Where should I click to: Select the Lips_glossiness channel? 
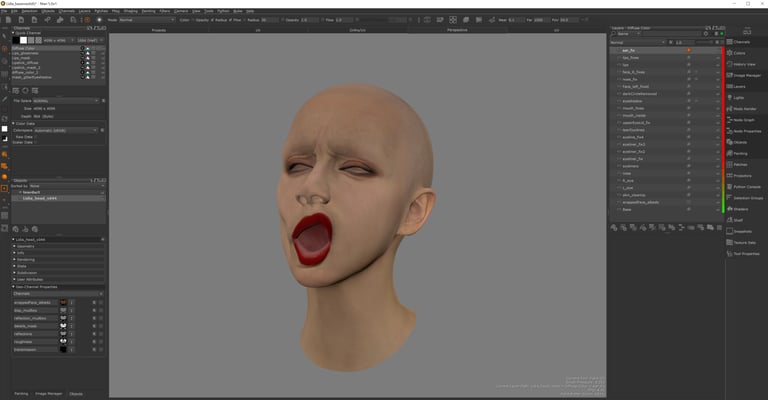(x=32, y=53)
